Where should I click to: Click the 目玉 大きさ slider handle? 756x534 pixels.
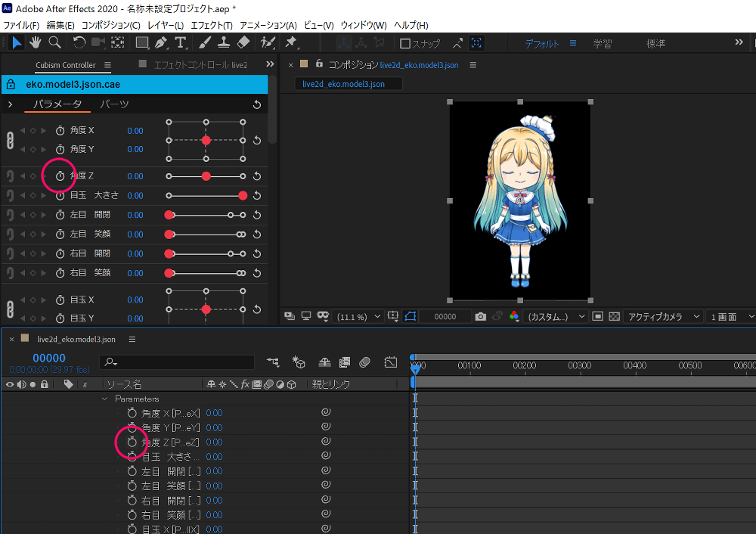coord(243,195)
